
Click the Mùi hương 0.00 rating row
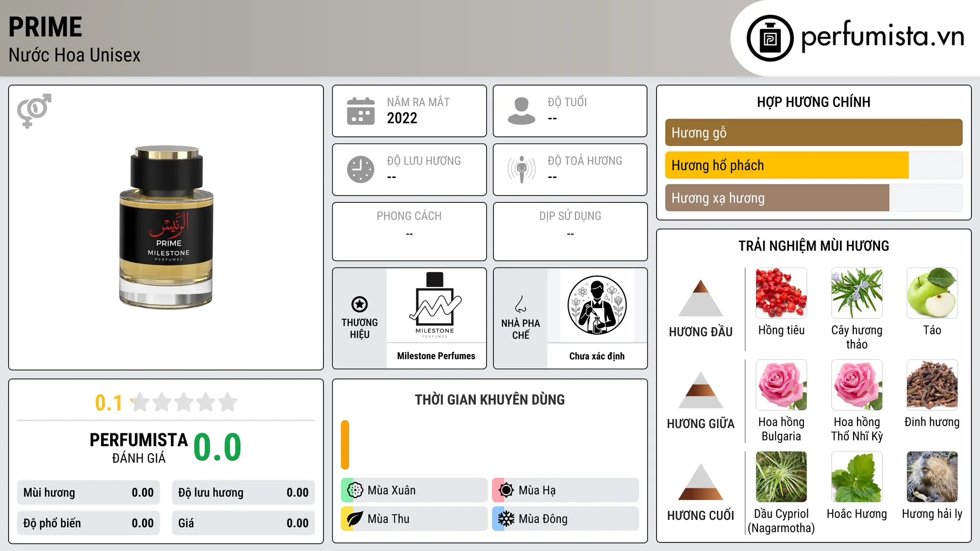point(89,493)
